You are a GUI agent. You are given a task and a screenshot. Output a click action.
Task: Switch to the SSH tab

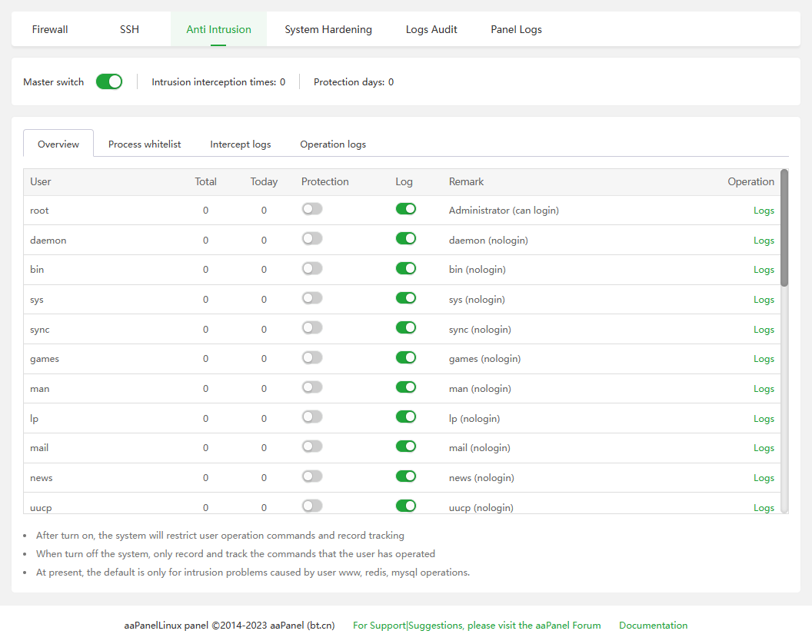[x=129, y=29]
